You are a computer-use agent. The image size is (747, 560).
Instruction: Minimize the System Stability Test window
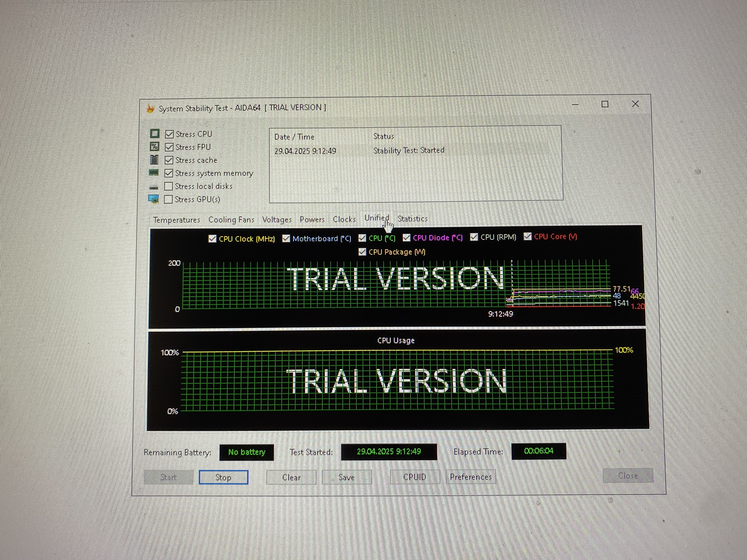[x=575, y=105]
